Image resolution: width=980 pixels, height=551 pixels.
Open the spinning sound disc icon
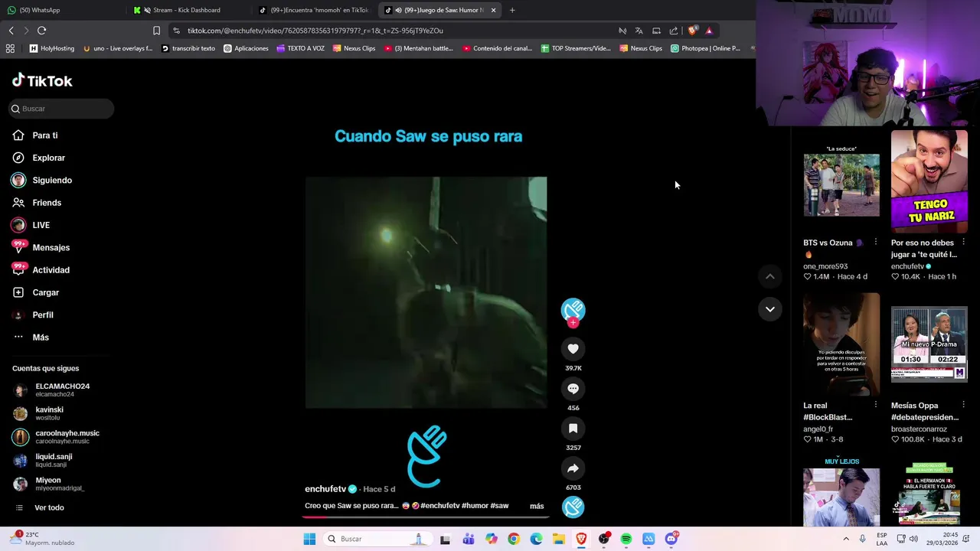573,507
